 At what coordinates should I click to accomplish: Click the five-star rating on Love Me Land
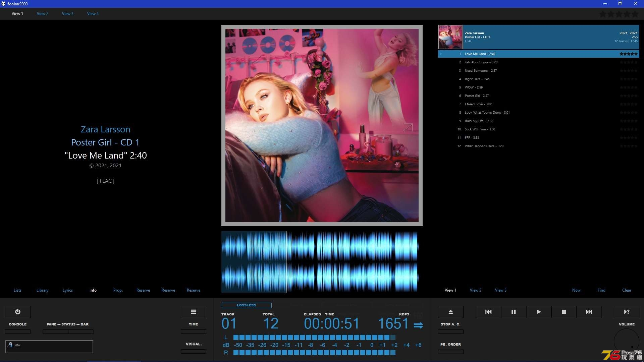coord(628,54)
